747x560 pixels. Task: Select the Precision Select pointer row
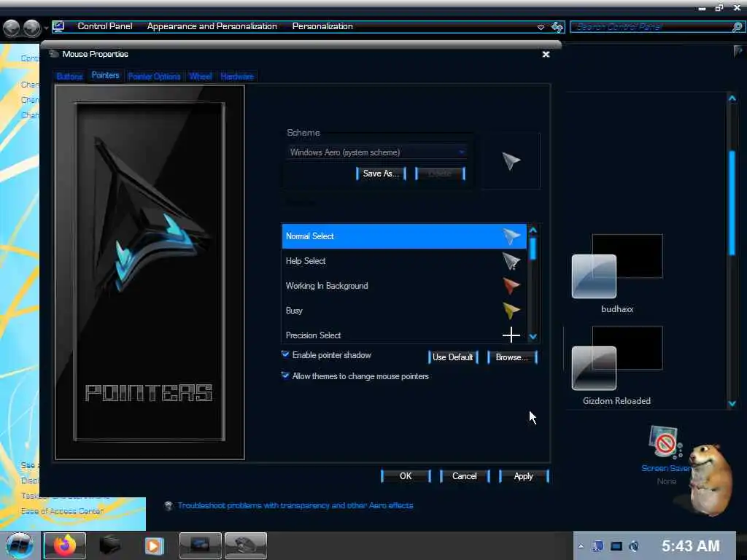[x=404, y=335]
